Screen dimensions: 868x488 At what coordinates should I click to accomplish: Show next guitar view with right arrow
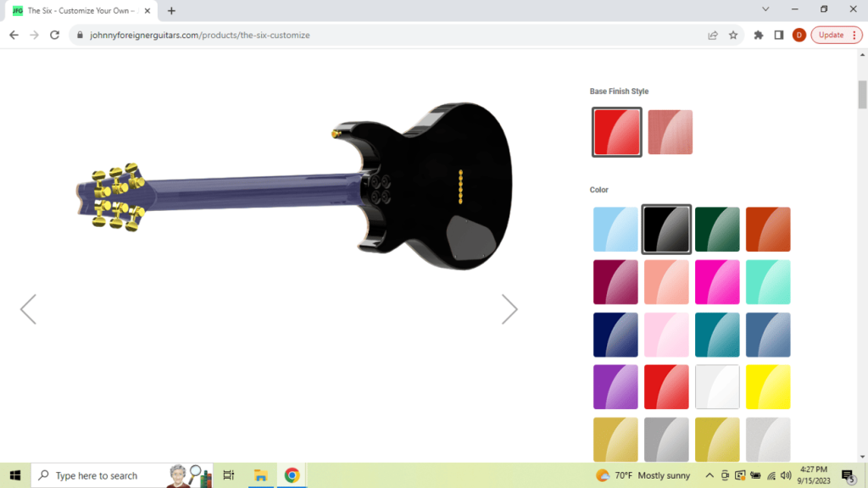pyautogui.click(x=509, y=309)
